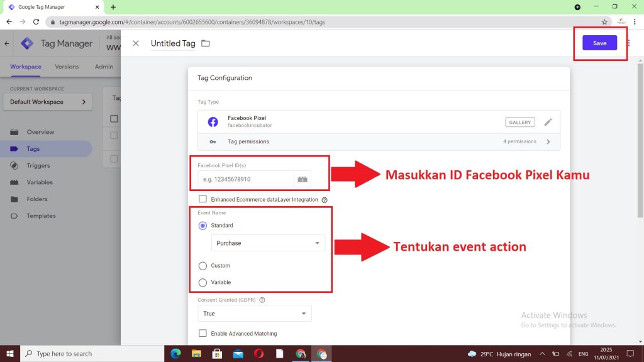This screenshot has width=644, height=362.
Task: Click the variable picker icon beside the Pixel ID field
Action: (303, 178)
